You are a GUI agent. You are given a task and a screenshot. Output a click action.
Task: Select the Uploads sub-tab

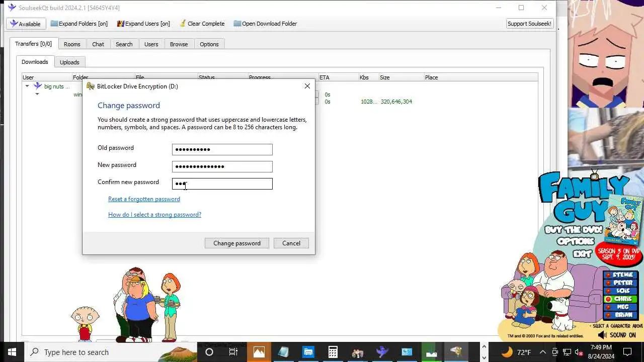(x=69, y=62)
